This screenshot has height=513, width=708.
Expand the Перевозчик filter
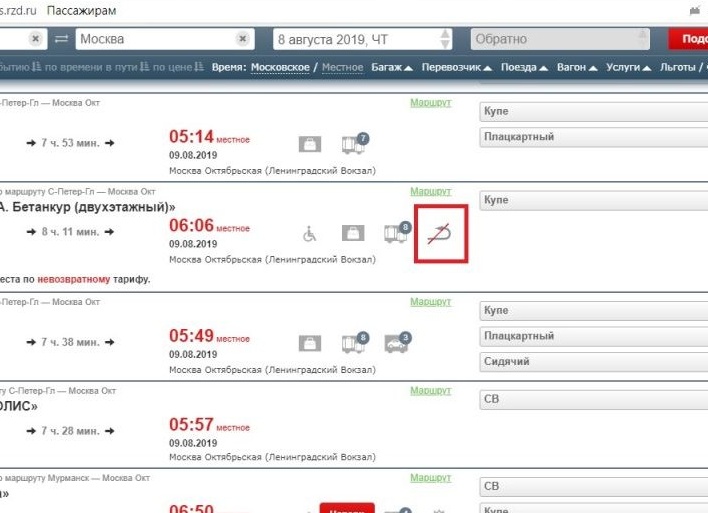pos(456,67)
